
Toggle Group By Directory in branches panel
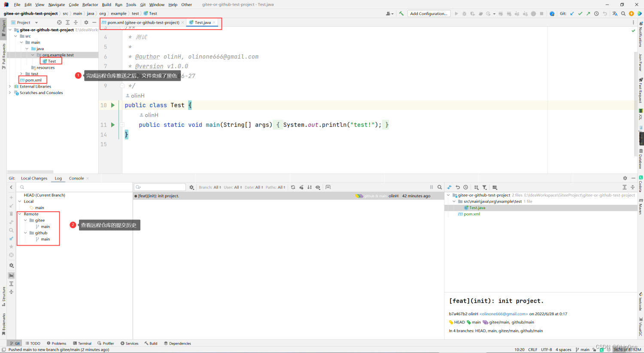pos(11,275)
